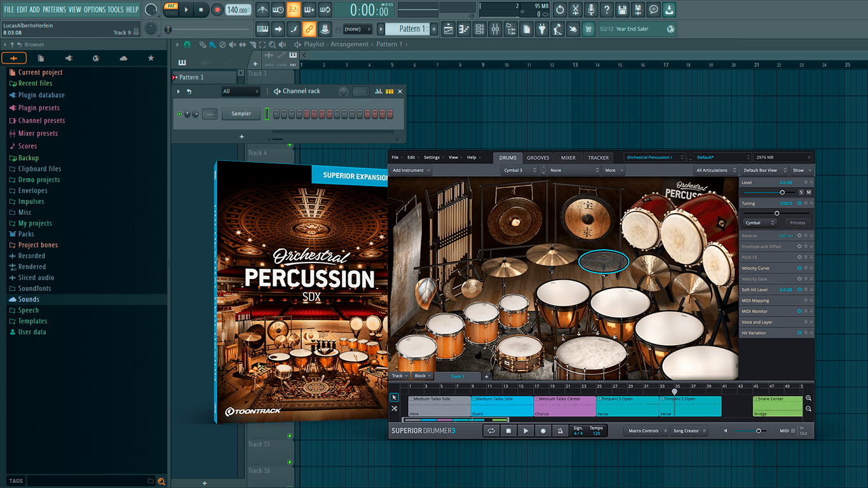Click the plug icon in FL Studio toolbar
This screenshot has width=868, height=488.
pos(542,29)
